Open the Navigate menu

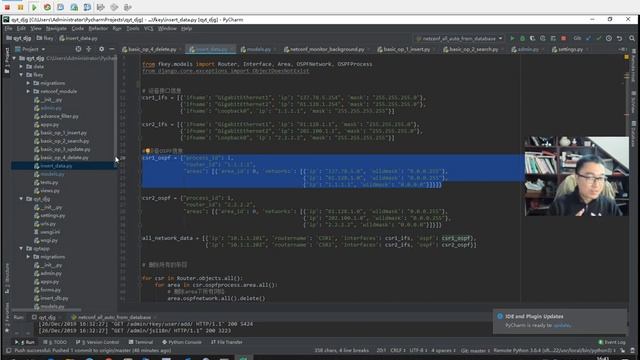[x=56, y=29]
